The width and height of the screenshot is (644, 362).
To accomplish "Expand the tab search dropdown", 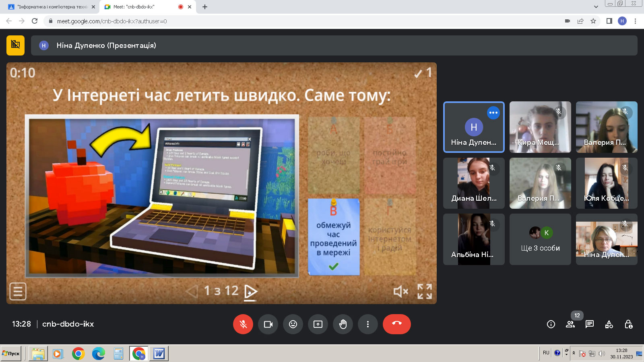I will [x=596, y=7].
